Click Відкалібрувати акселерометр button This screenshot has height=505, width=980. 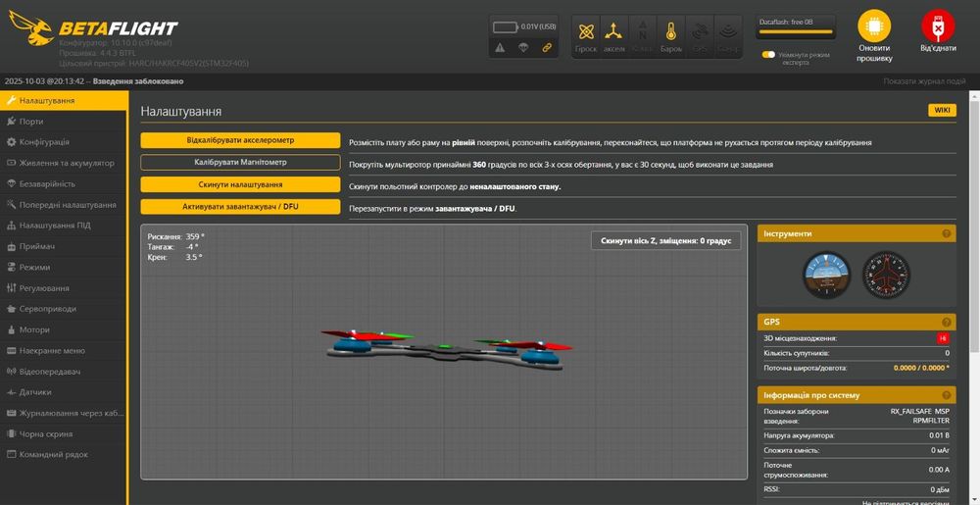point(240,140)
